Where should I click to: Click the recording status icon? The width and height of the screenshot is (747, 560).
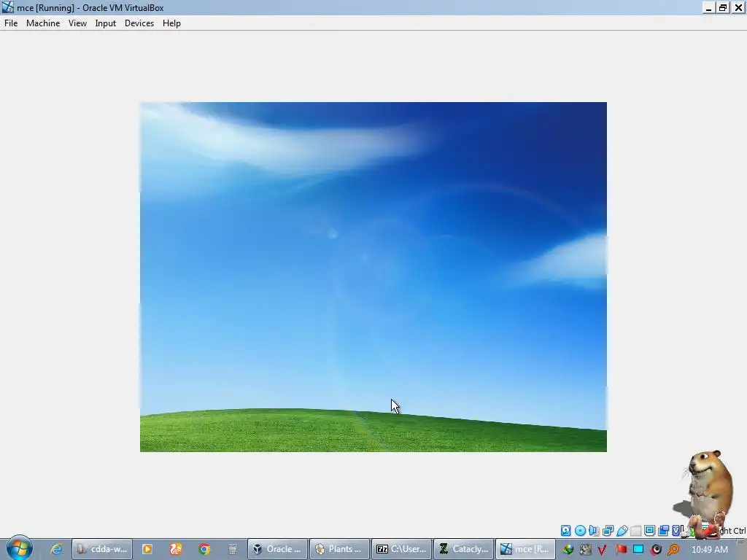pyautogui.click(x=663, y=531)
